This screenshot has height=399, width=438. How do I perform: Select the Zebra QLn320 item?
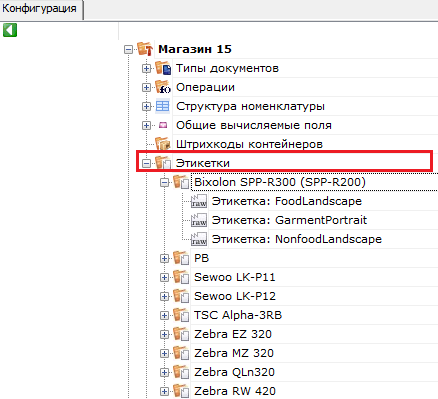(234, 372)
